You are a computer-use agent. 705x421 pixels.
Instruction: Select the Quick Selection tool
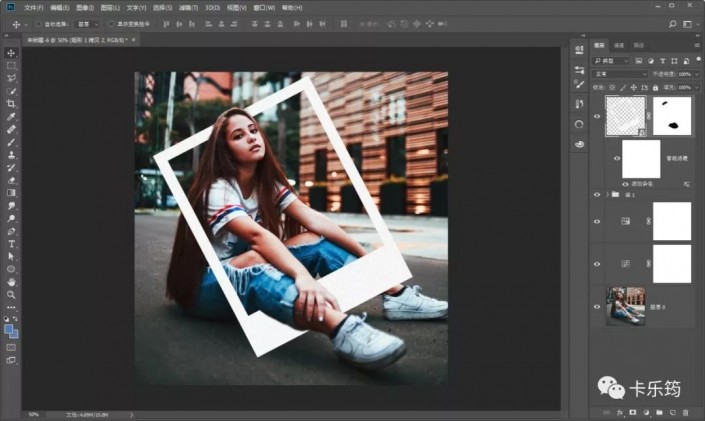tap(11, 91)
